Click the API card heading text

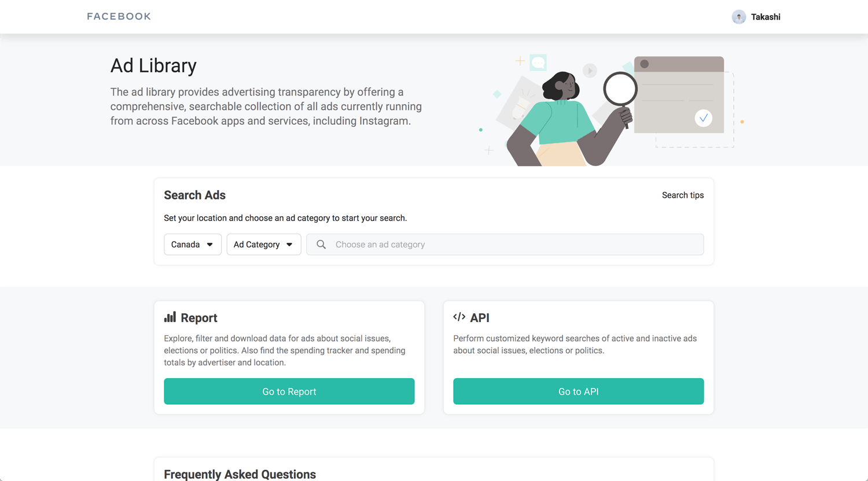point(480,318)
